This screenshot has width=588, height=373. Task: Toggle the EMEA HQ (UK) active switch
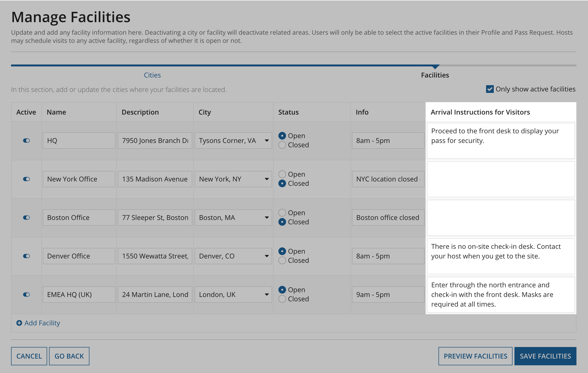pyautogui.click(x=26, y=295)
